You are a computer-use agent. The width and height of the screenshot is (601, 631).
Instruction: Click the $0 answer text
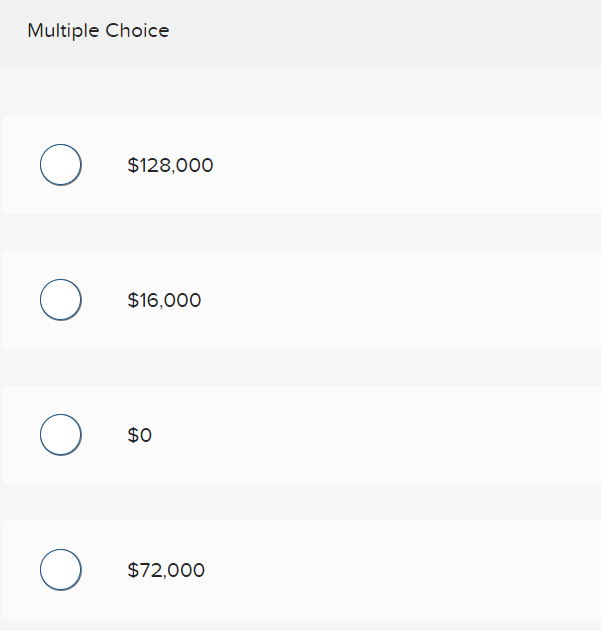click(139, 436)
